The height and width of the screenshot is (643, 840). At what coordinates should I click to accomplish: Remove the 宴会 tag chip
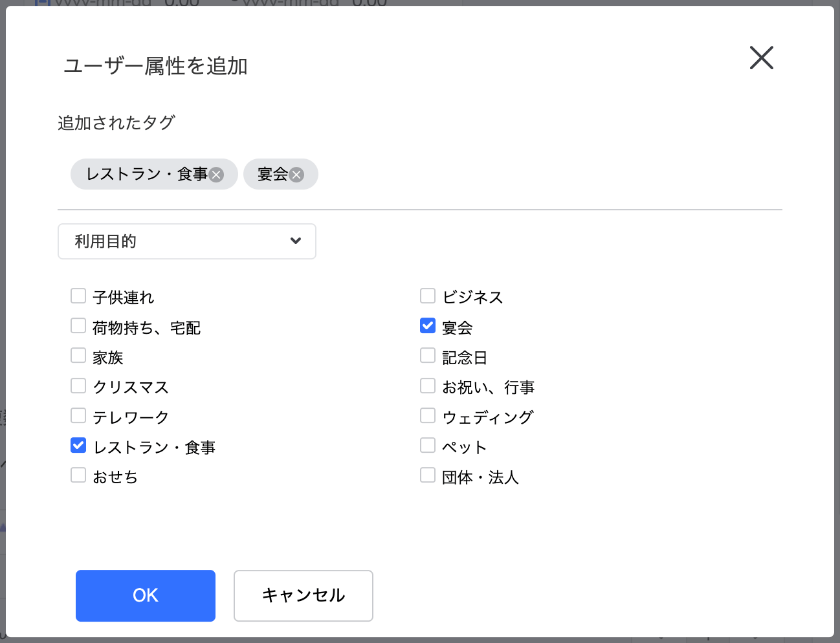tap(296, 175)
